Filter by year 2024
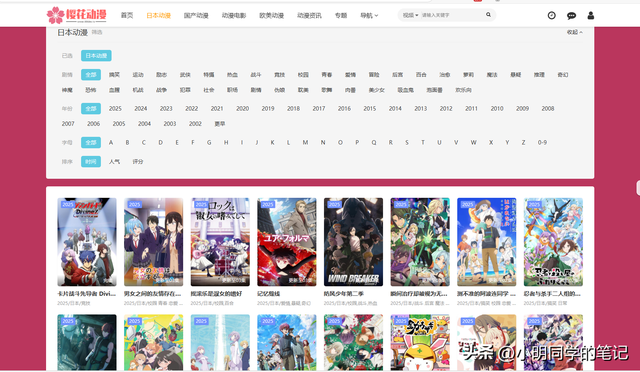The width and height of the screenshot is (640, 372). pyautogui.click(x=140, y=109)
